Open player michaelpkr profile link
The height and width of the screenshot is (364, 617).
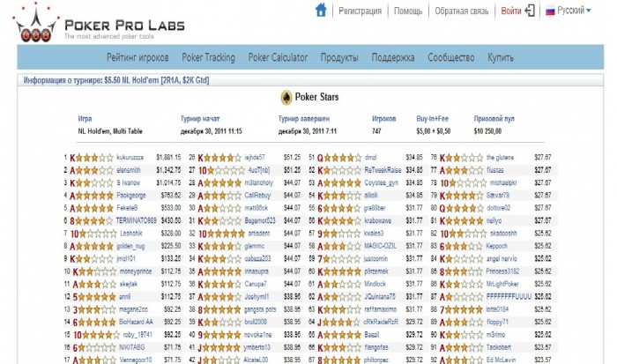pos(503,183)
